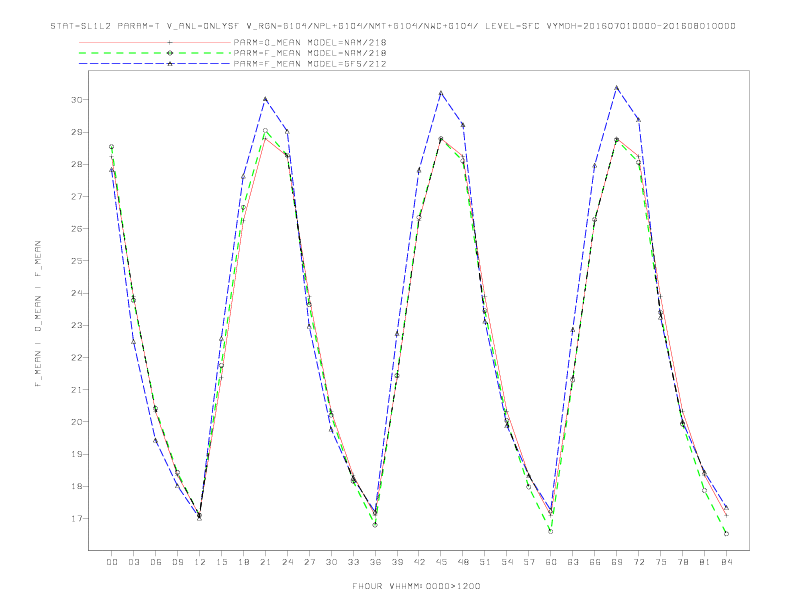Click x-axis forecast hour label 33
This screenshot has height=612, width=792.
[x=353, y=562]
